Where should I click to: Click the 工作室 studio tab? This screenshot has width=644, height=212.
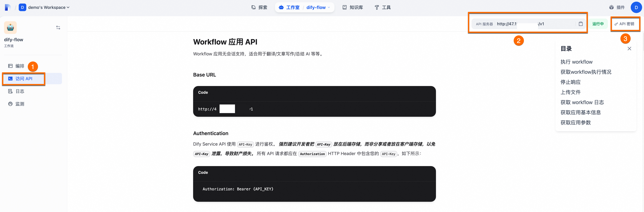289,7
